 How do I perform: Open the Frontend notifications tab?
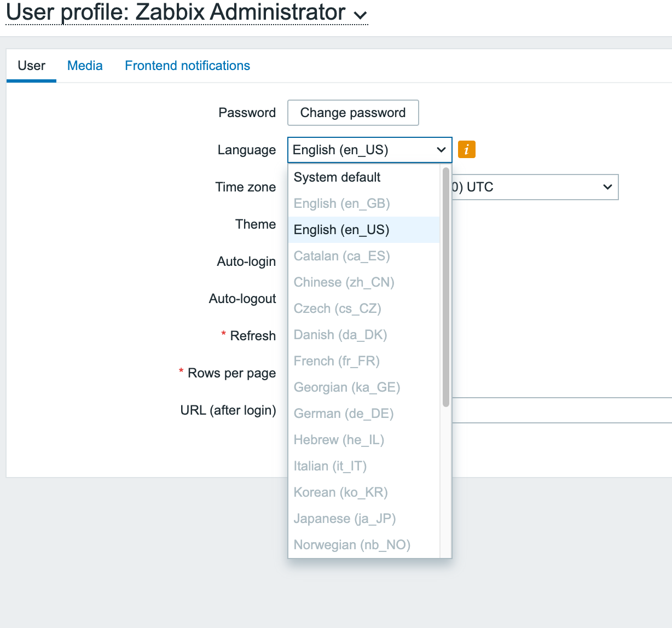[x=187, y=65]
